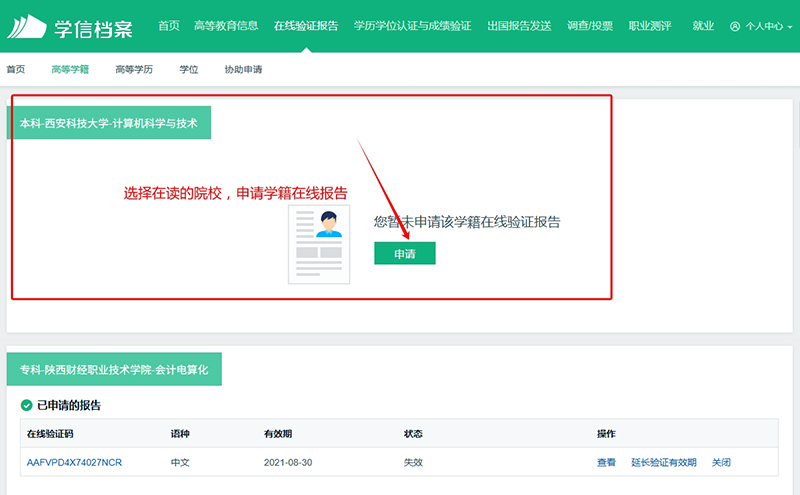
Task: Click the 在线验证码 column header
Action: (50, 434)
